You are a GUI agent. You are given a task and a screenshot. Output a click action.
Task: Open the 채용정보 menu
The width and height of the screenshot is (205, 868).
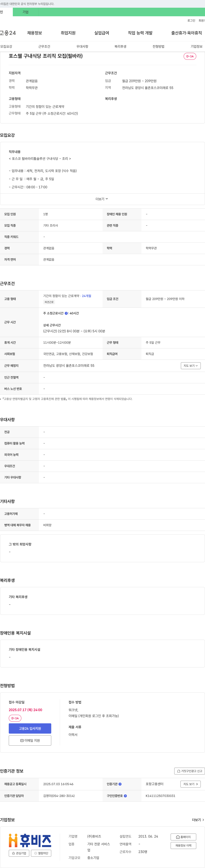[x=35, y=33]
